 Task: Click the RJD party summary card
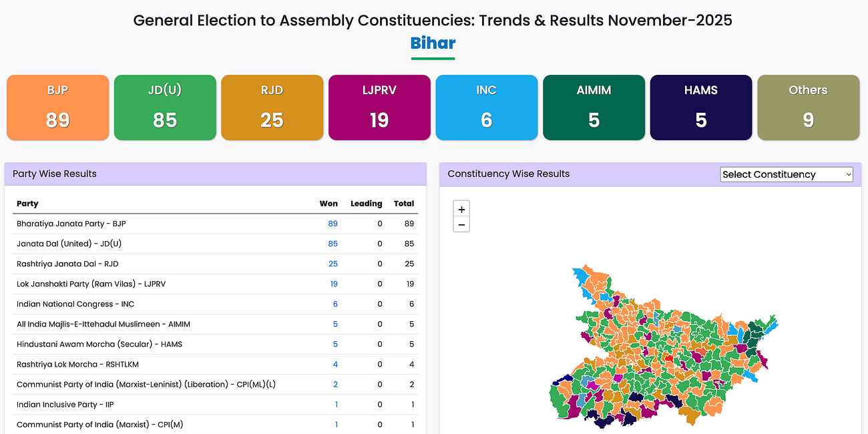click(x=272, y=107)
